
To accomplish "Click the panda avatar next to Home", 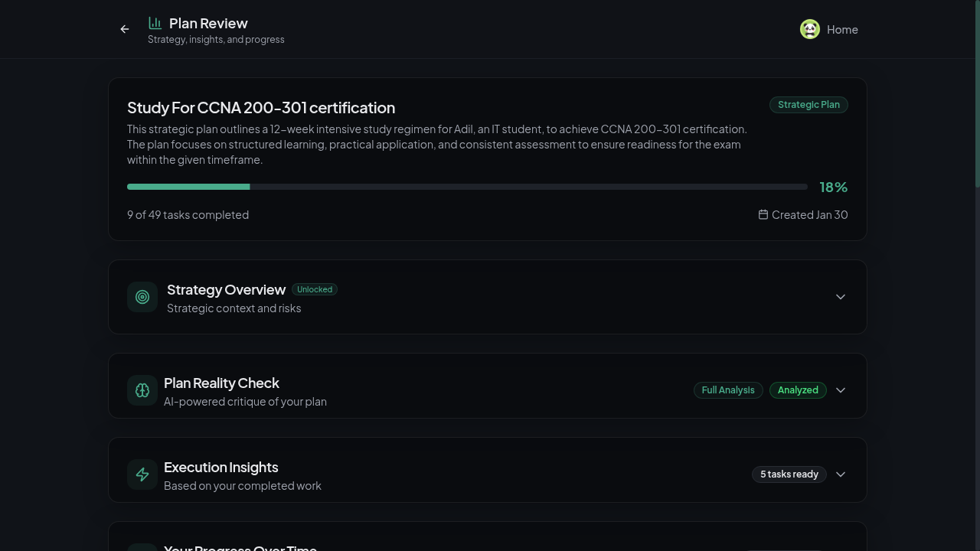I will click(810, 29).
